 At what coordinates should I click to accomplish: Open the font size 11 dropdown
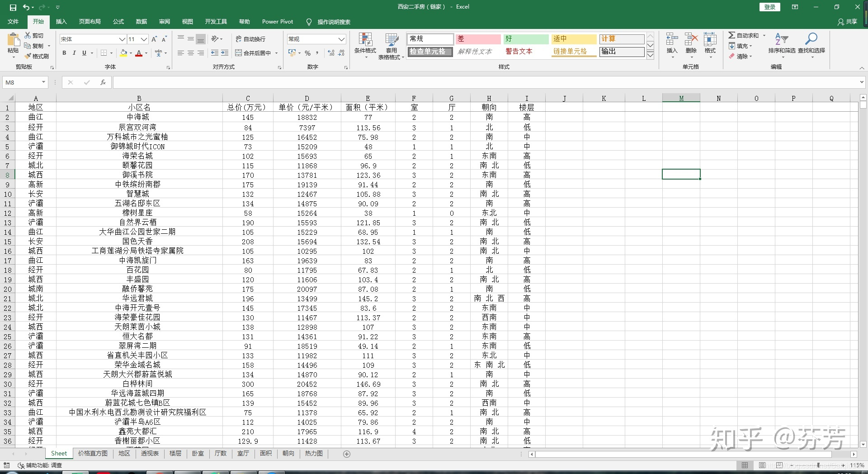point(144,39)
